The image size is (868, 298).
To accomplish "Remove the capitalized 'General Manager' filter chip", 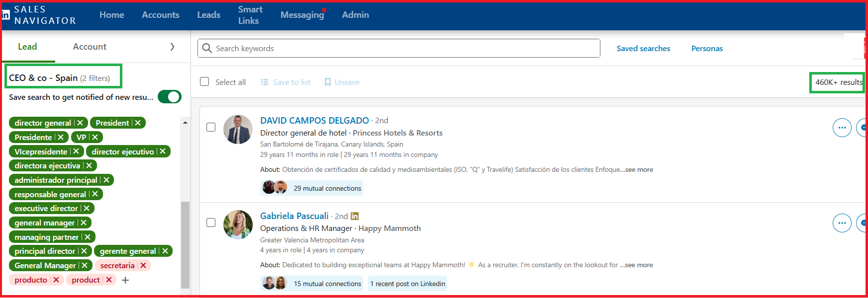I will tap(85, 265).
